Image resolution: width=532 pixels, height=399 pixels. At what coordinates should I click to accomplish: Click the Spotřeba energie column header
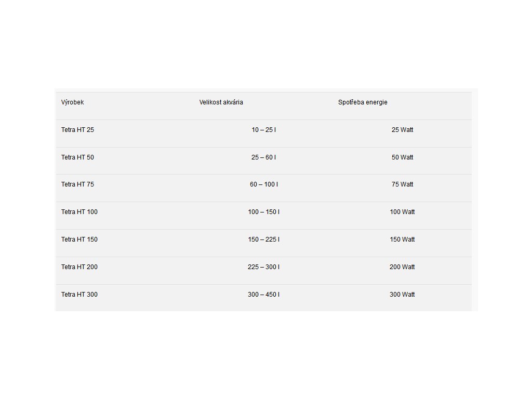tap(362, 102)
